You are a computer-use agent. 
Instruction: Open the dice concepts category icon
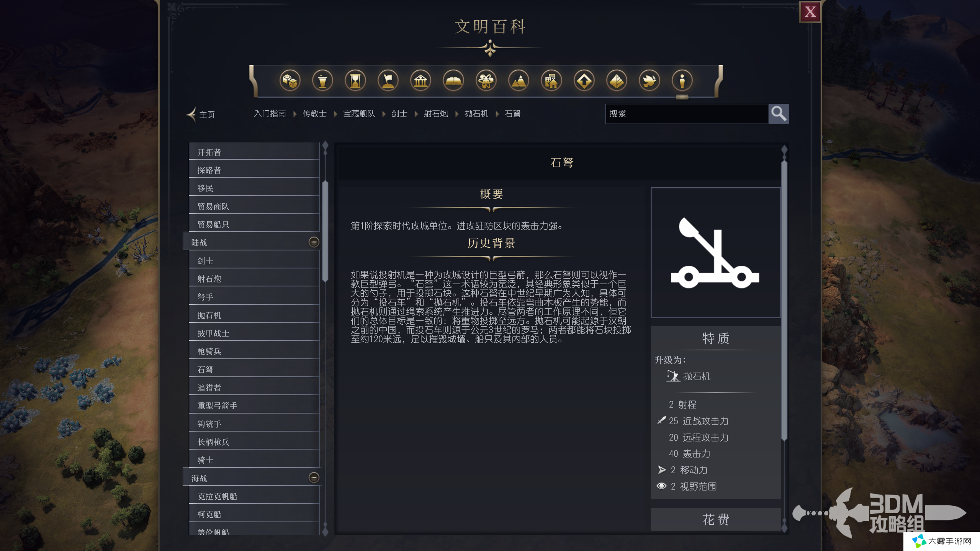coord(290,81)
